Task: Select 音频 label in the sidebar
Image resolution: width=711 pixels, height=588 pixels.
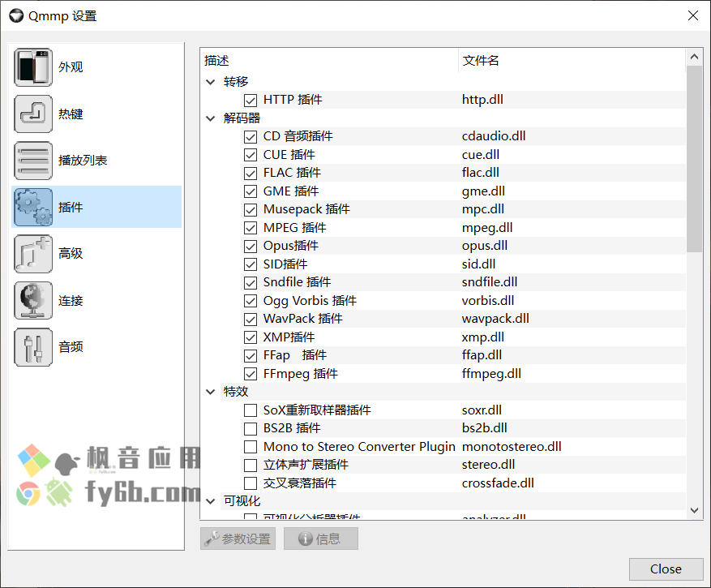Action: coord(71,347)
